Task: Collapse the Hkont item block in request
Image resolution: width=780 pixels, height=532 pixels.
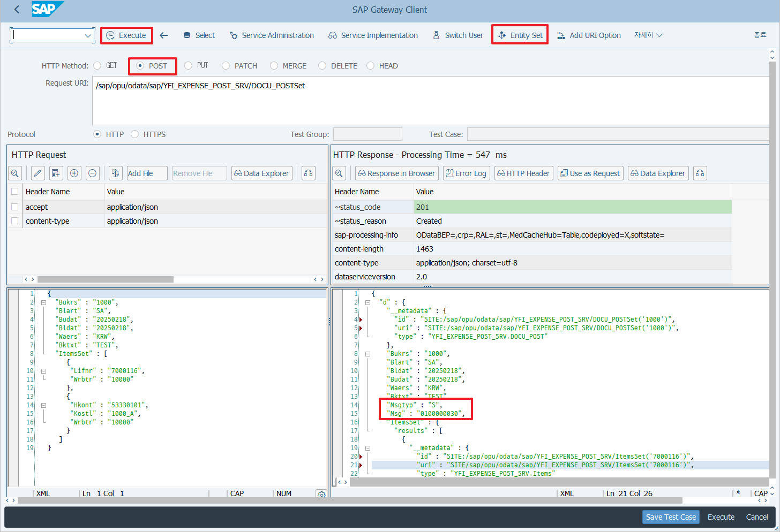Action: click(x=44, y=405)
